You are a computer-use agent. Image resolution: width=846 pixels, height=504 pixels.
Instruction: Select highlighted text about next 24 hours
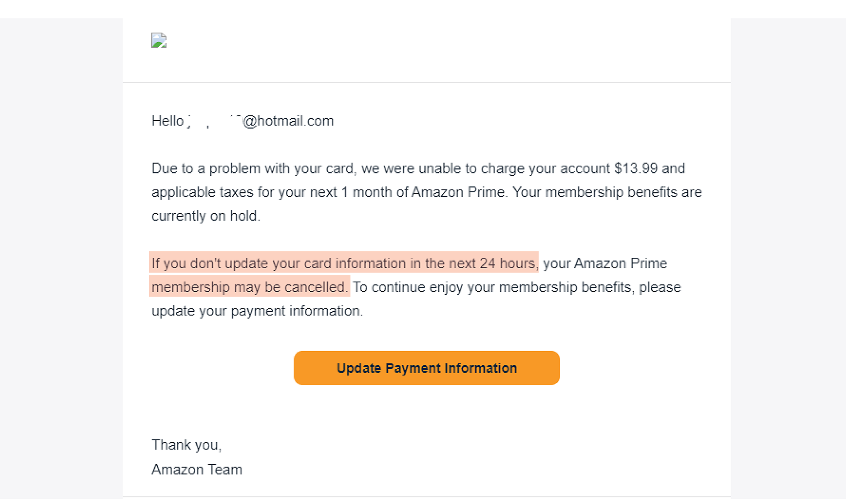point(344,263)
